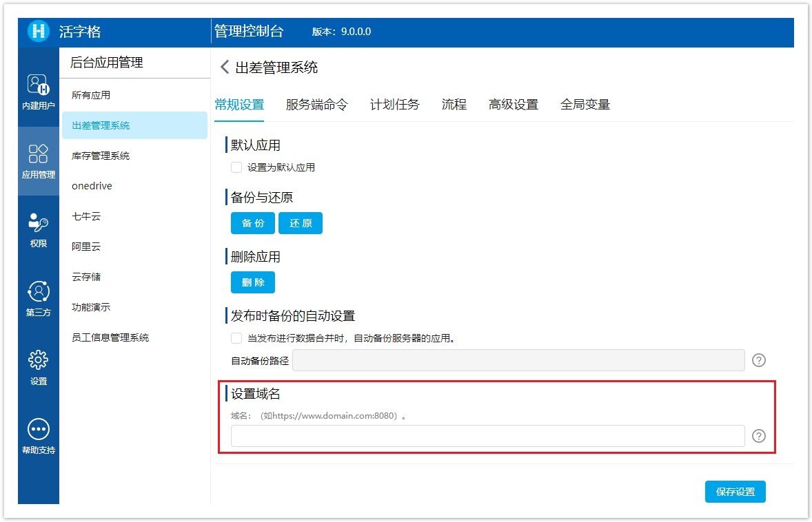Click the 活字格 logo icon
The image size is (812, 522).
pyautogui.click(x=39, y=32)
